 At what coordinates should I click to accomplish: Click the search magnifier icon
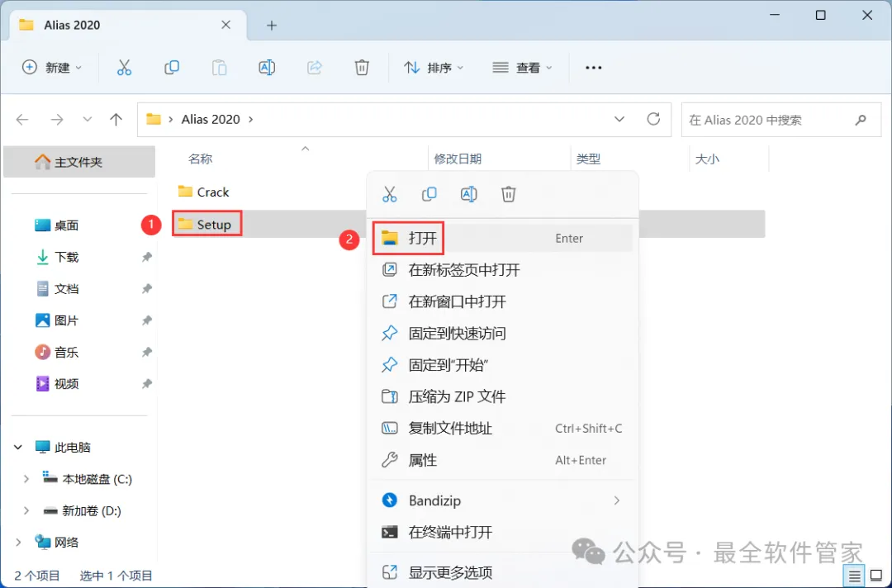pos(861,120)
